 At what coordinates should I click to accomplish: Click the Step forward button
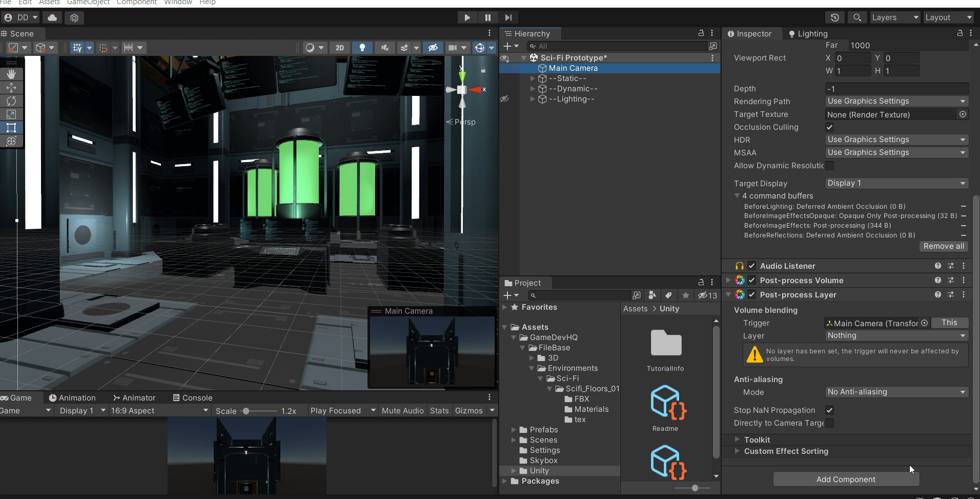(x=508, y=17)
